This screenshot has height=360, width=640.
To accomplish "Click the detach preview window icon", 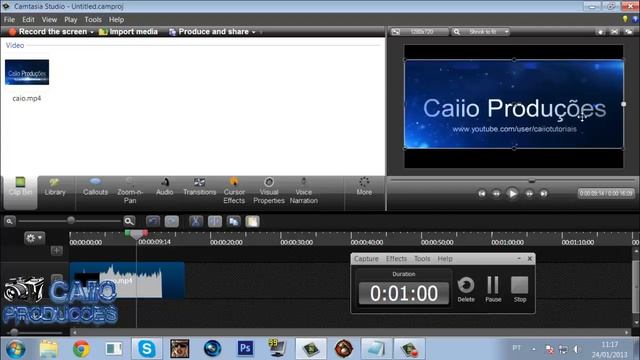I will (x=629, y=31).
